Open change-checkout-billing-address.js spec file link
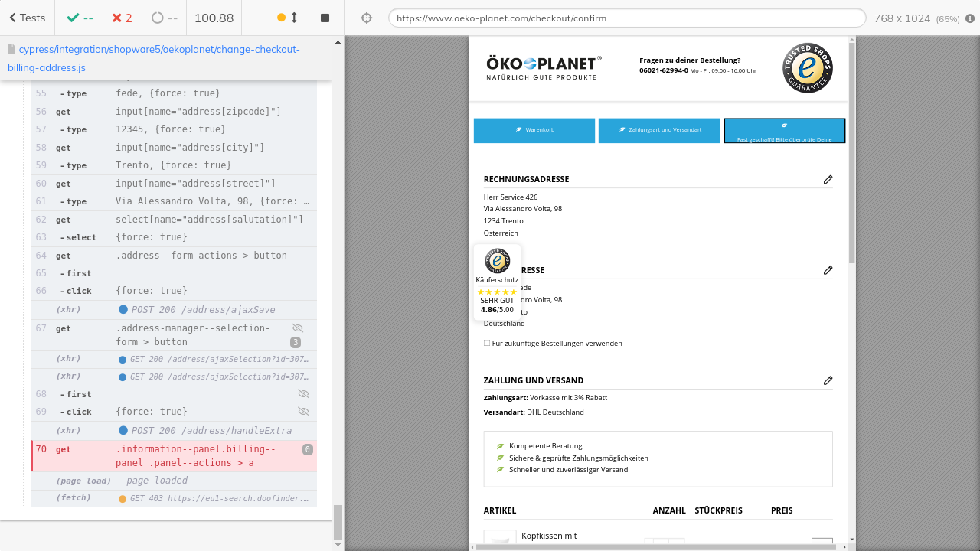The width and height of the screenshot is (980, 551). point(153,58)
